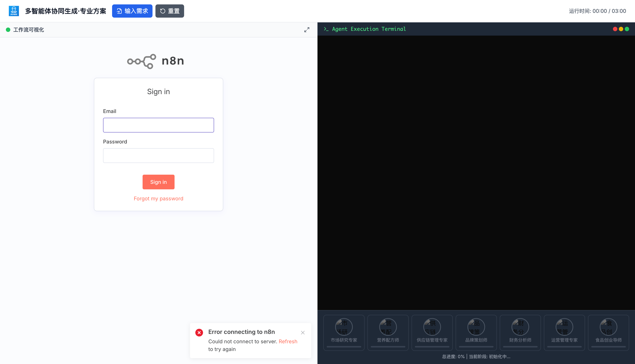Select the 运营管理专家 agent avatar
The height and width of the screenshot is (364, 635).
pyautogui.click(x=564, y=327)
